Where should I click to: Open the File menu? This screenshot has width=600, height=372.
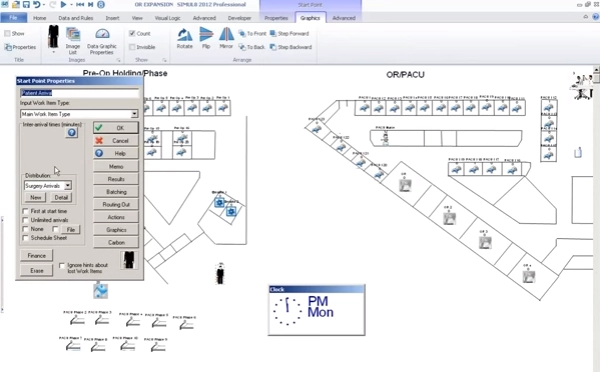click(13, 18)
